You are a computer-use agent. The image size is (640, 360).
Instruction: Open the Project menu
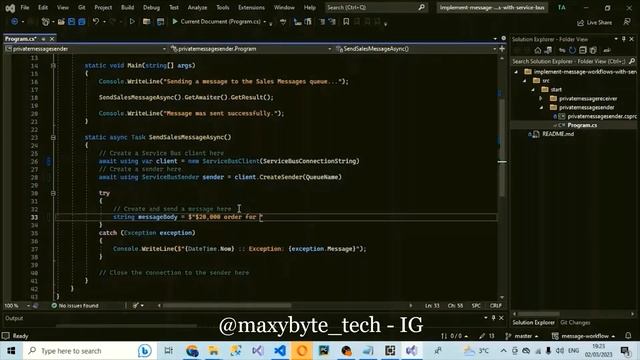click(103, 7)
